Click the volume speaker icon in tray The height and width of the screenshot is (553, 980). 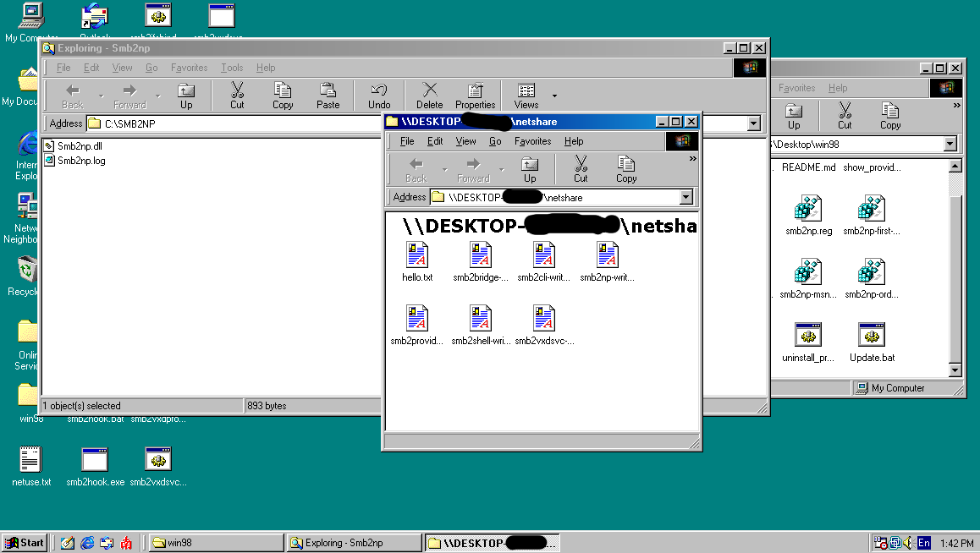[x=907, y=543]
